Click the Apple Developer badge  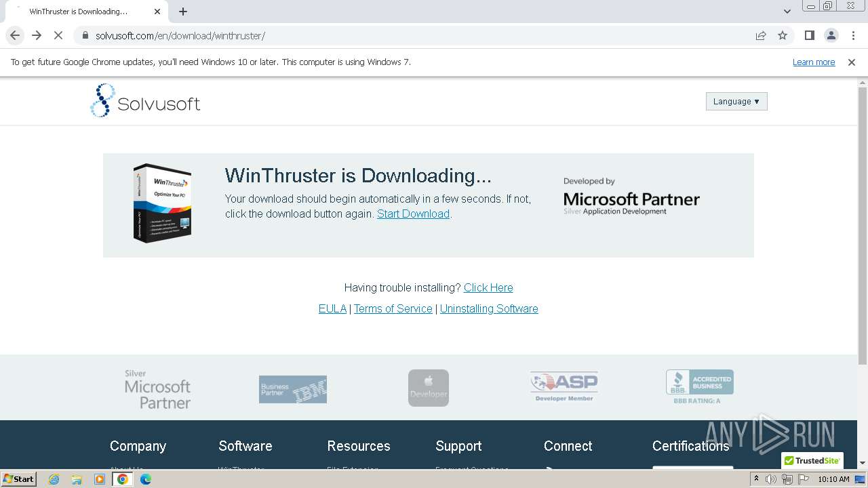click(429, 388)
